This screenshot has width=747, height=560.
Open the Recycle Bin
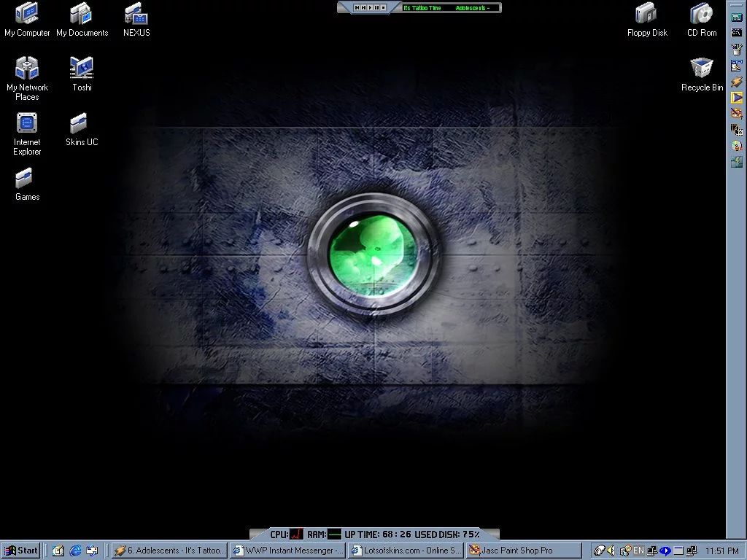pos(702,69)
